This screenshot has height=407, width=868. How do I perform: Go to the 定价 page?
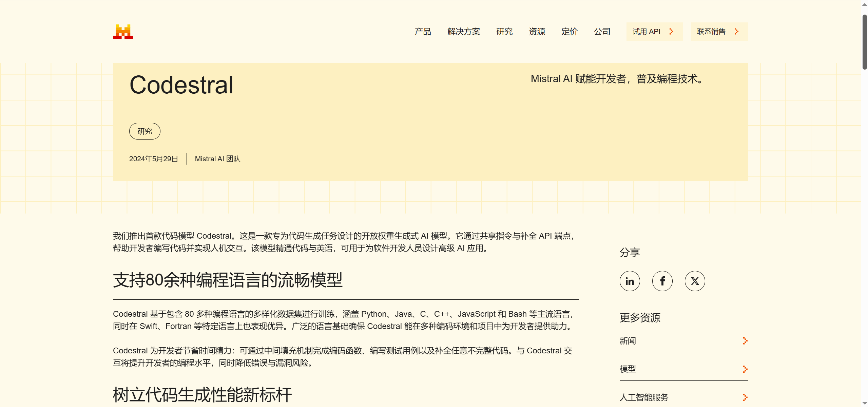coord(570,32)
